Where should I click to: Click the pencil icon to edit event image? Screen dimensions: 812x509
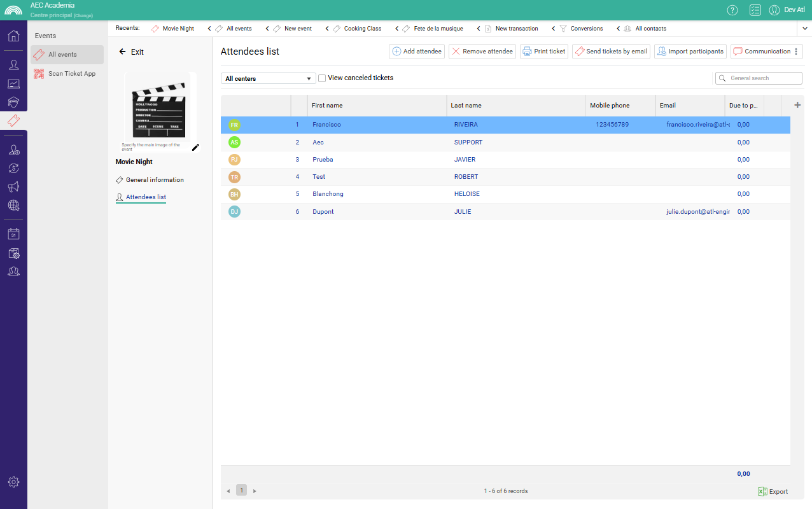click(x=195, y=147)
